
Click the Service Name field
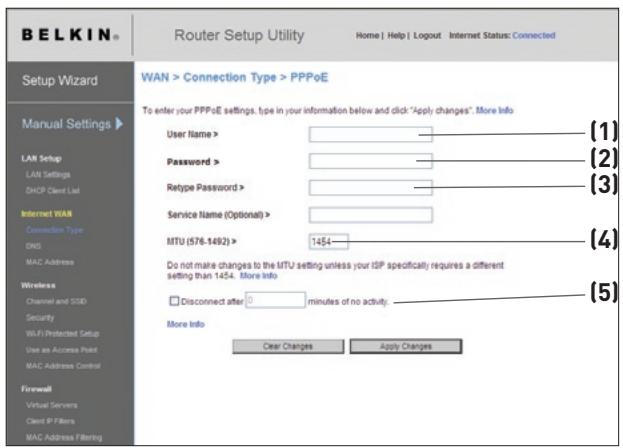370,214
